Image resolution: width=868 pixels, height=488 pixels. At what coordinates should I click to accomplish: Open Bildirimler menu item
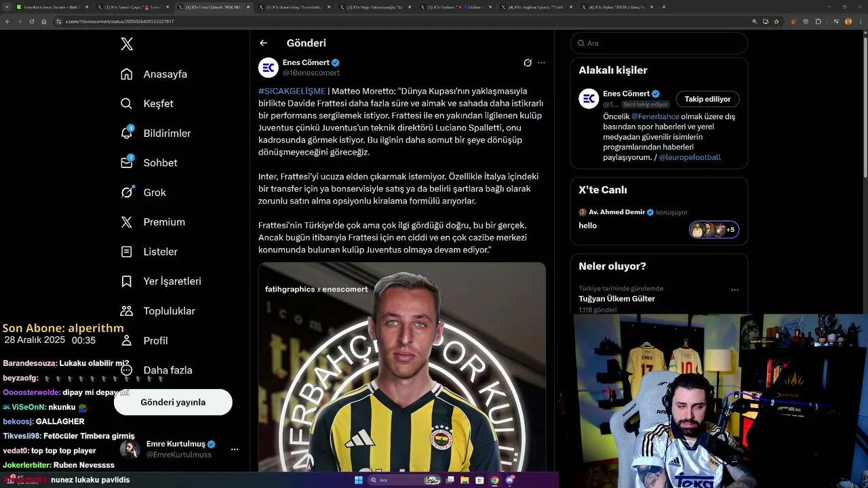[167, 134]
